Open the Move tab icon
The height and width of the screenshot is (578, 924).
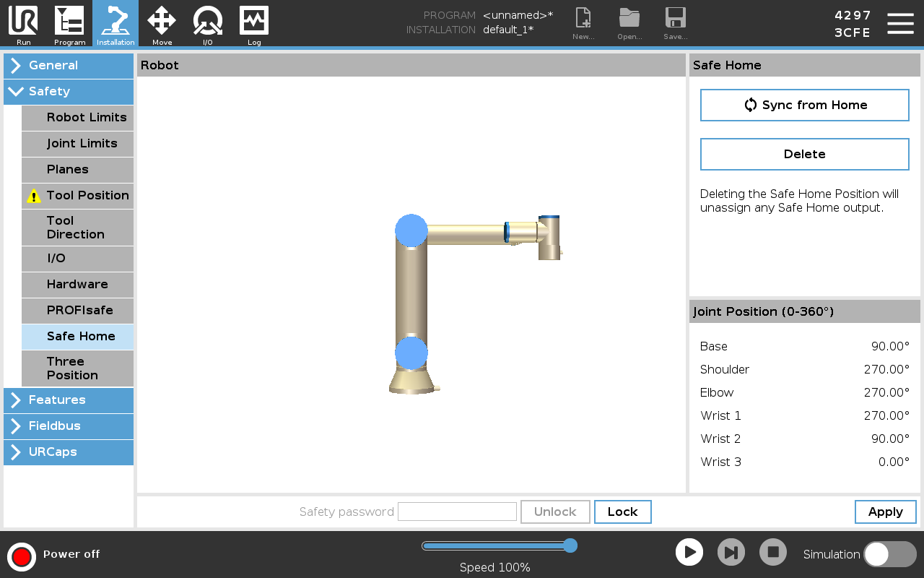click(x=162, y=22)
